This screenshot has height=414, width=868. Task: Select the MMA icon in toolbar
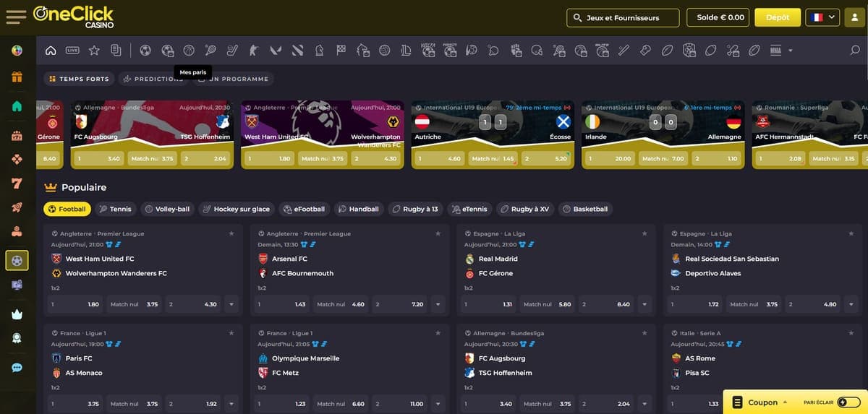[775, 51]
